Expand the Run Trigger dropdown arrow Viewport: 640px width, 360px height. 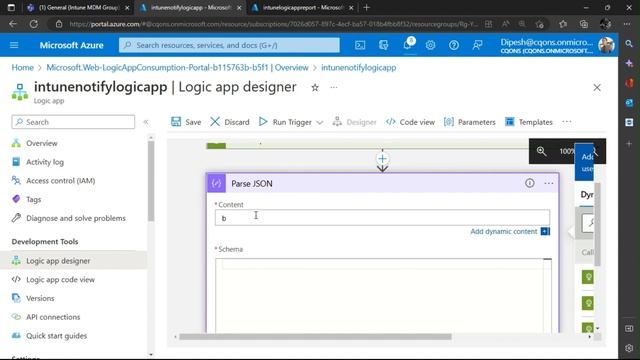pyautogui.click(x=320, y=122)
